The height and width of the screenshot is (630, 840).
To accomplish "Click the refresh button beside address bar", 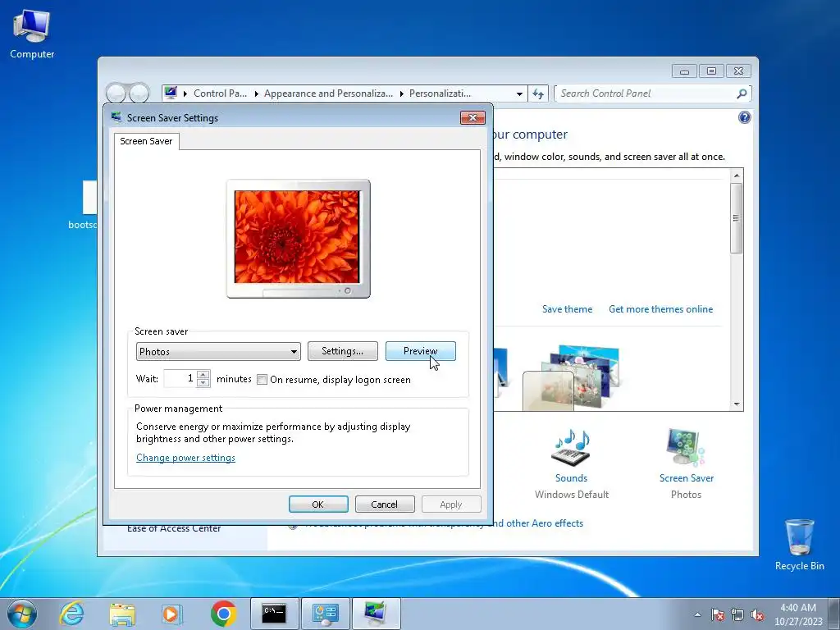I will point(538,94).
